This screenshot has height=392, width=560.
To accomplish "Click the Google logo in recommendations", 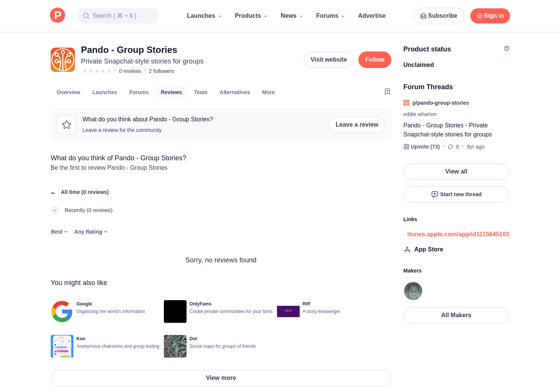I will click(x=62, y=311).
